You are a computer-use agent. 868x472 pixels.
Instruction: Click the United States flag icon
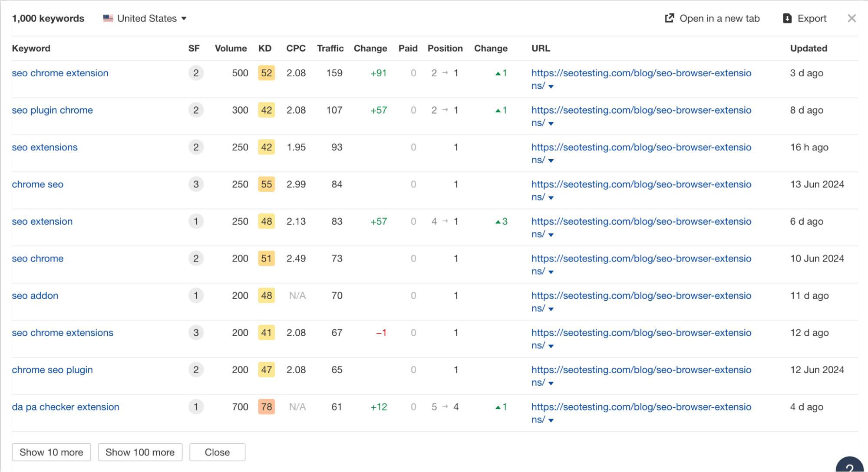(107, 18)
